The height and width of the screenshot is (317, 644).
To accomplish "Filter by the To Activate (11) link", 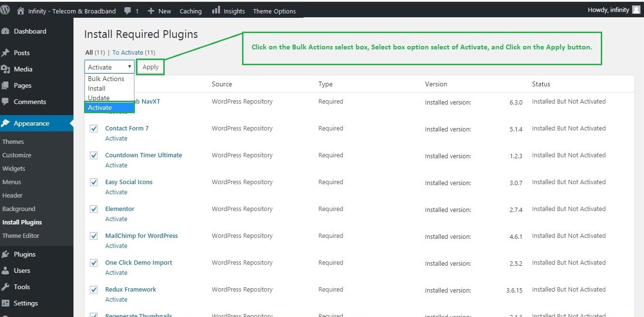I will click(134, 52).
